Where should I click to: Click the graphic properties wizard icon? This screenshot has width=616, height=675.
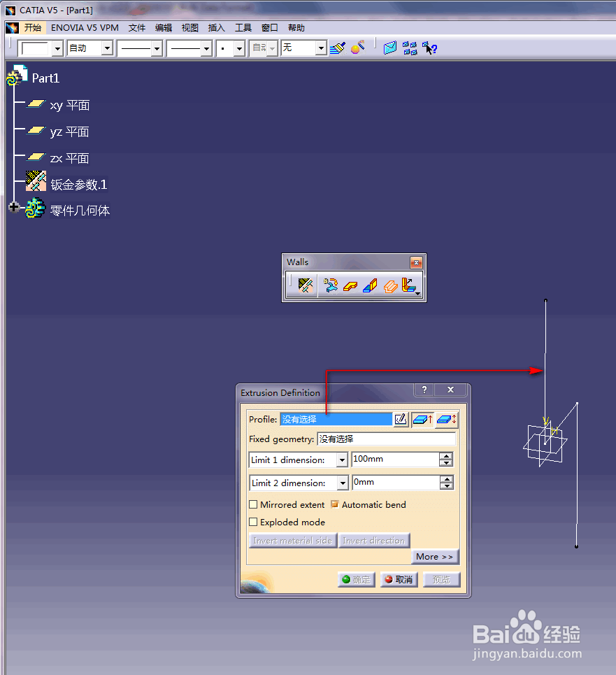click(358, 48)
